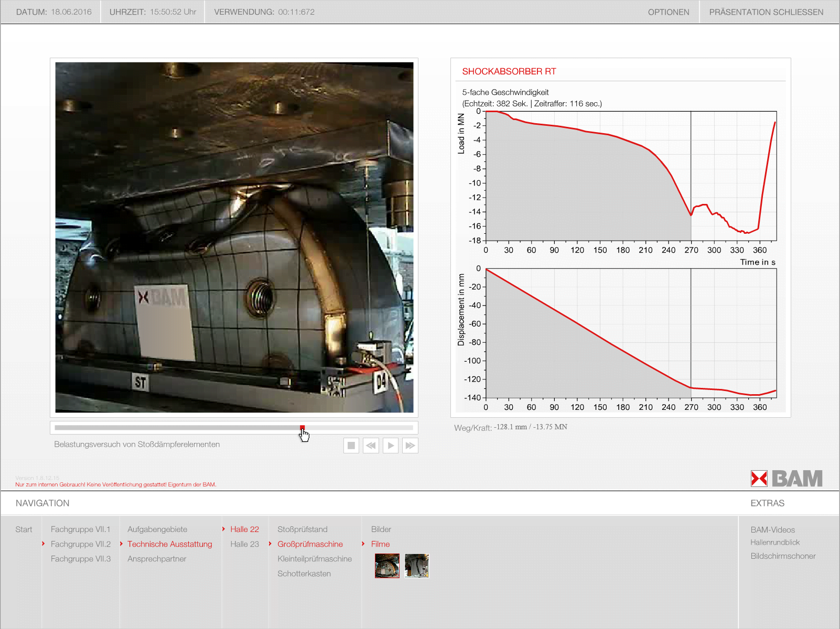Open Aufgabengebiete section
The image size is (840, 629).
coord(157,529)
